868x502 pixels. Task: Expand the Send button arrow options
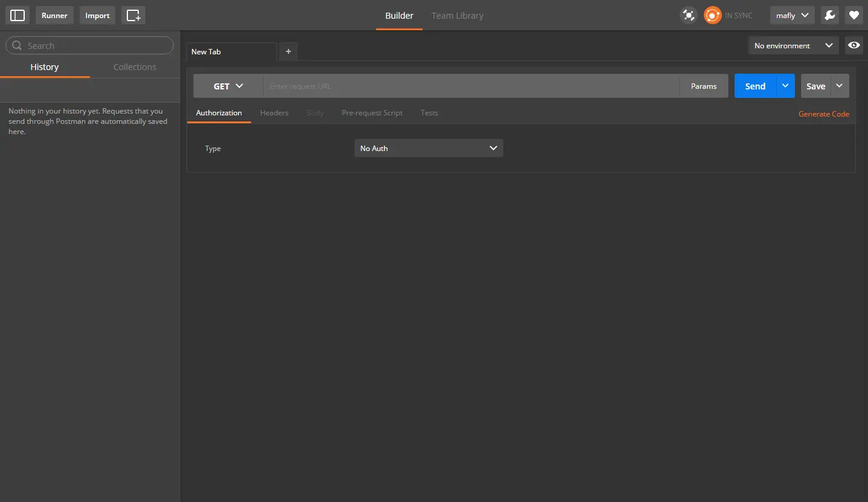click(785, 86)
